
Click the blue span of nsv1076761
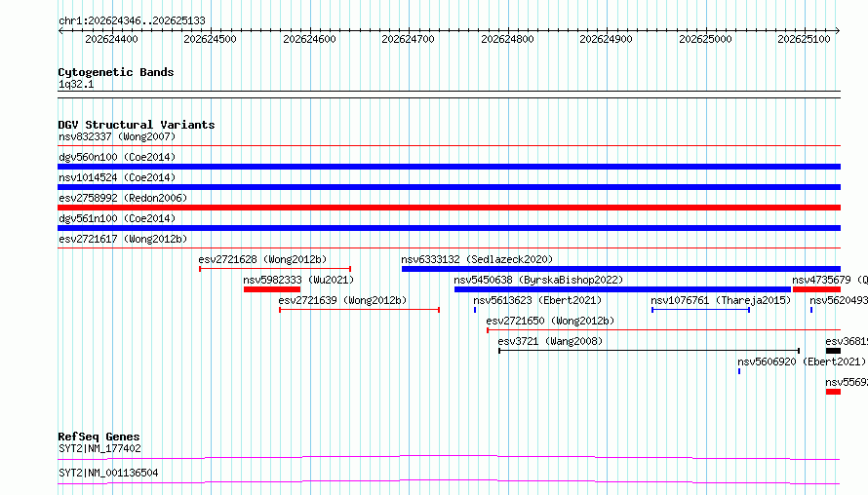pyautogui.click(x=701, y=310)
